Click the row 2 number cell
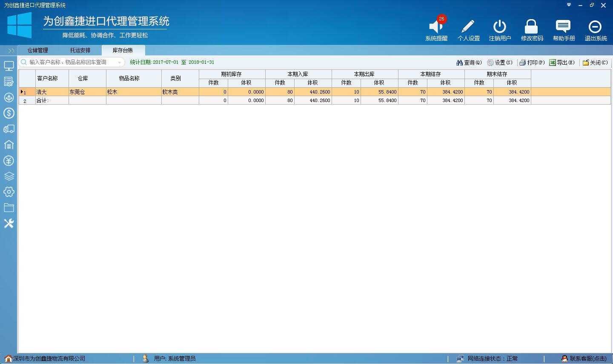 (27, 100)
